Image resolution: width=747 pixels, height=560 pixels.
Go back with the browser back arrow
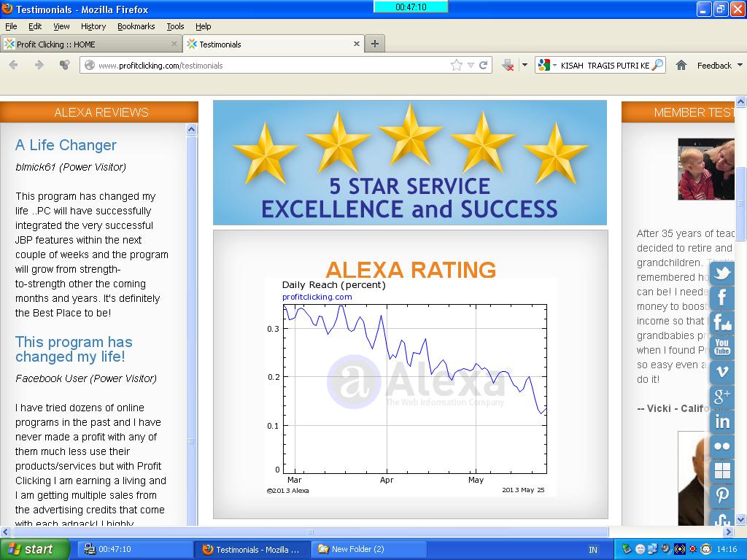pos(13,65)
